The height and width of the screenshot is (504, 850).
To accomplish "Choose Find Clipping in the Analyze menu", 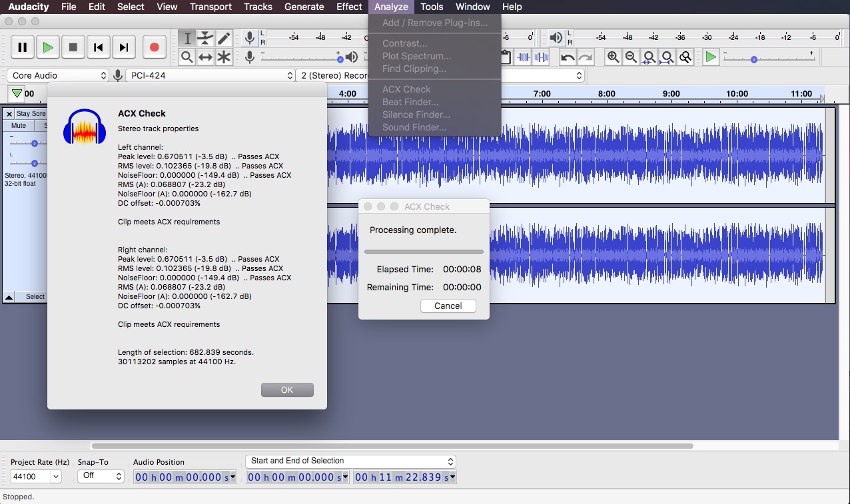I will pos(434,69).
